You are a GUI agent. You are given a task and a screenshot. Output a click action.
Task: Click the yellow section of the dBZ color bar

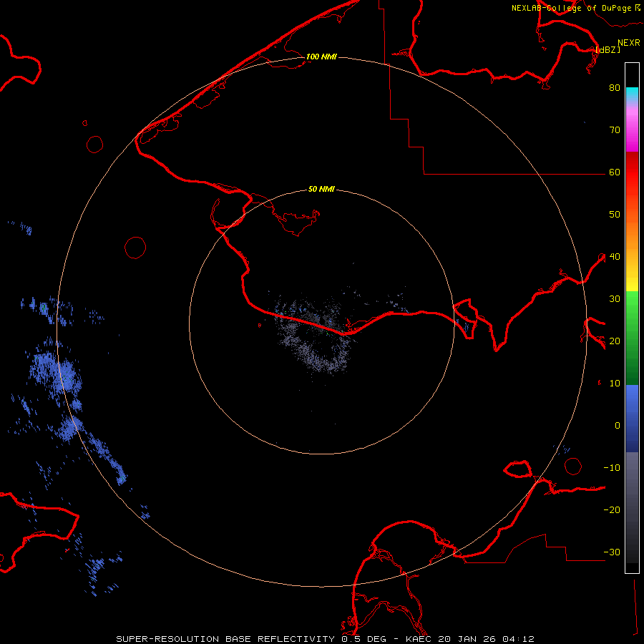[x=632, y=281]
